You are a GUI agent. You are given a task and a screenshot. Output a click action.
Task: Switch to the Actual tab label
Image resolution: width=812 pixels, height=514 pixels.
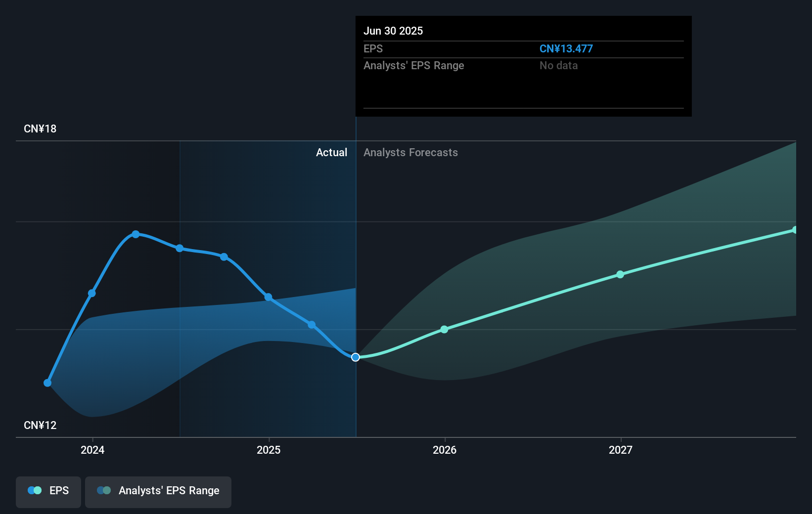[331, 153]
